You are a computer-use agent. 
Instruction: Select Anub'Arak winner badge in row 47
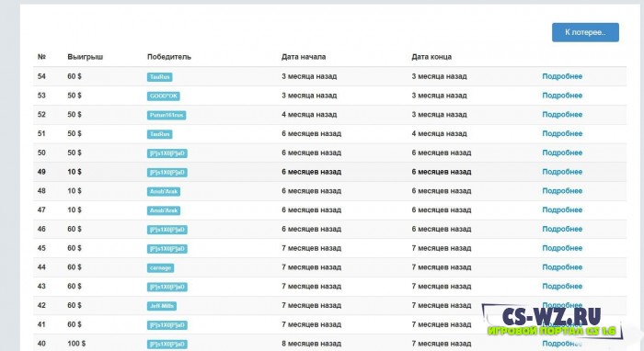(x=164, y=210)
